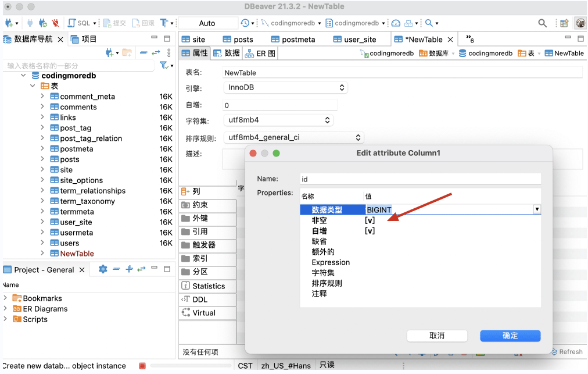588x374 pixels.
Task: Open the SQL editor toolbar button
Action: point(79,23)
